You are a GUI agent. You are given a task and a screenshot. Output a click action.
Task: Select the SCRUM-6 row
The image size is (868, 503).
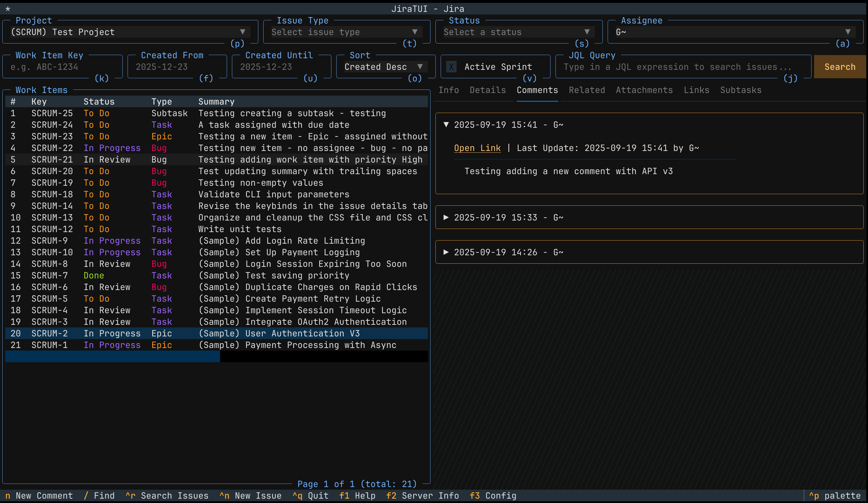[x=216, y=287]
